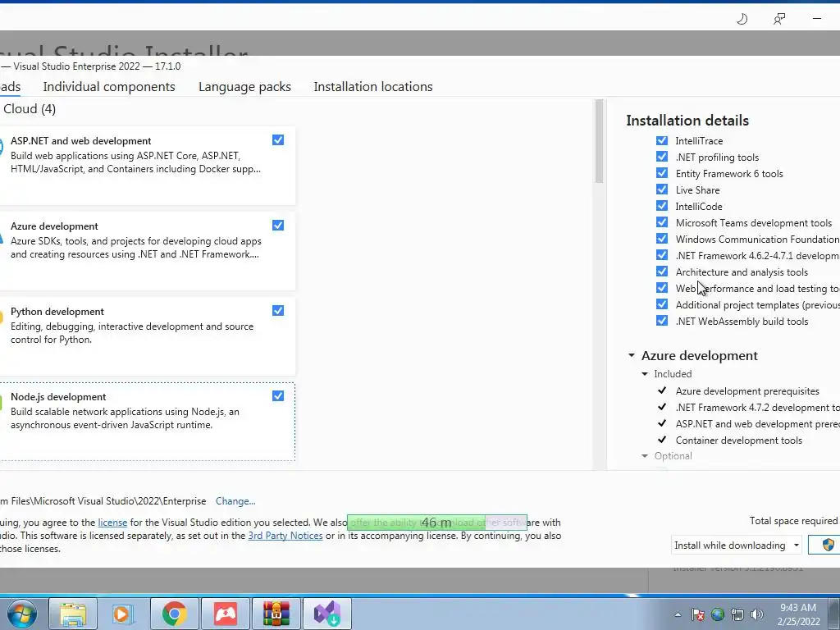Viewport: 840px width, 630px height.
Task: Collapse the Optional group
Action: coord(645,456)
